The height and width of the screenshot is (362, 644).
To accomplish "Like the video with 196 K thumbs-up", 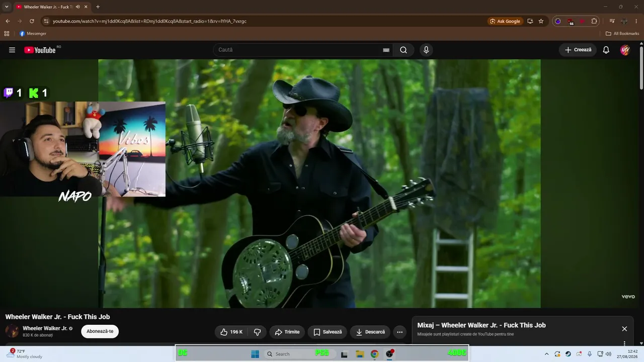I will pyautogui.click(x=231, y=332).
